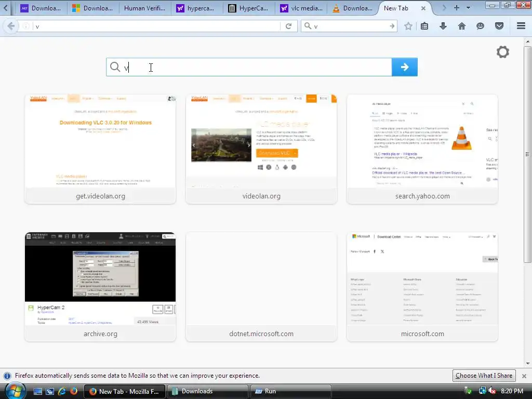
Task: Reload the current page
Action: (289, 26)
